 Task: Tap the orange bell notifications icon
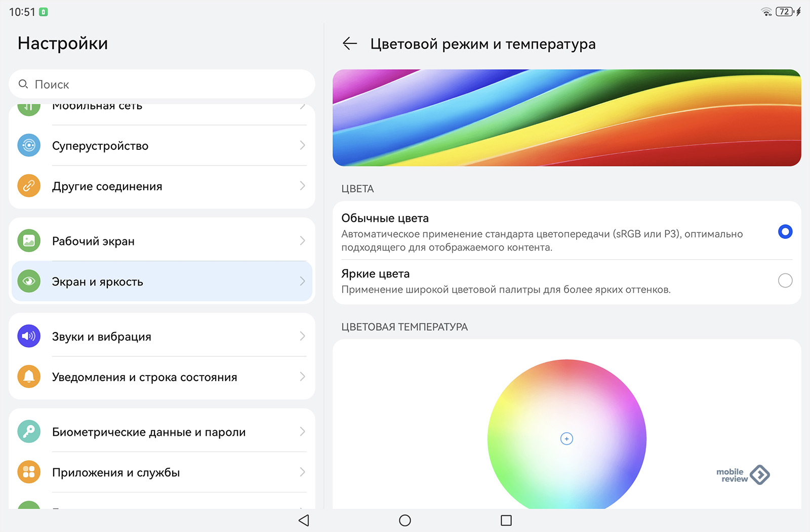29,377
